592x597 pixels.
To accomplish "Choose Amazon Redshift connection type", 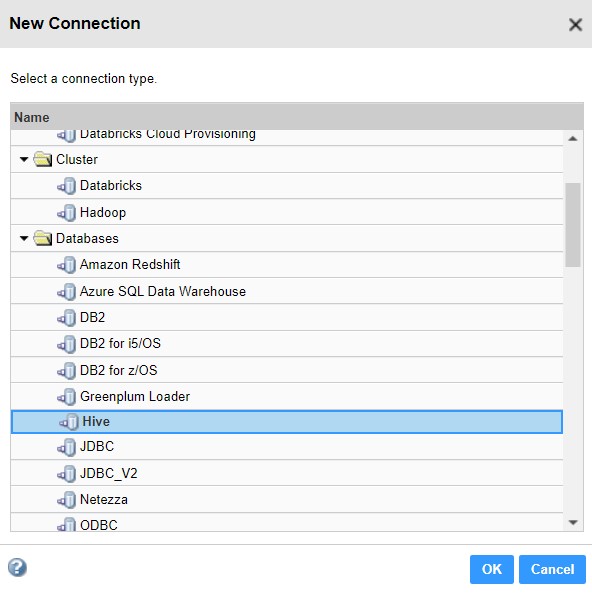I will (130, 265).
